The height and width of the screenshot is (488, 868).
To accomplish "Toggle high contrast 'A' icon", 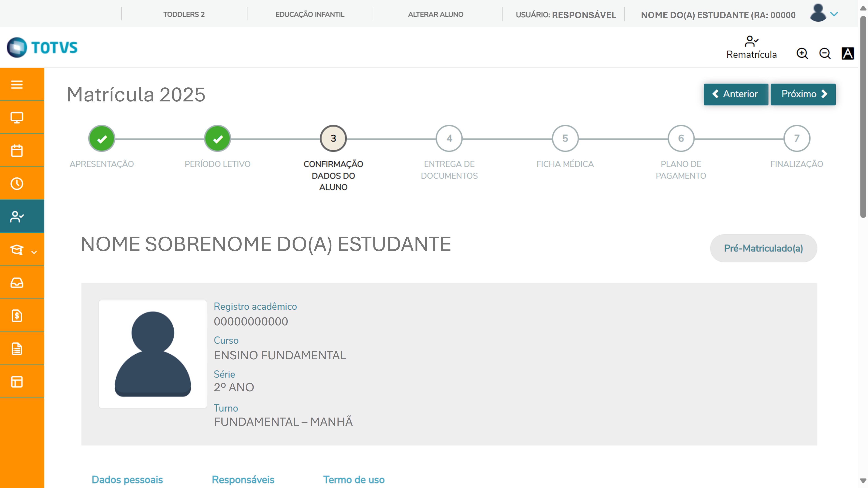I will [847, 54].
